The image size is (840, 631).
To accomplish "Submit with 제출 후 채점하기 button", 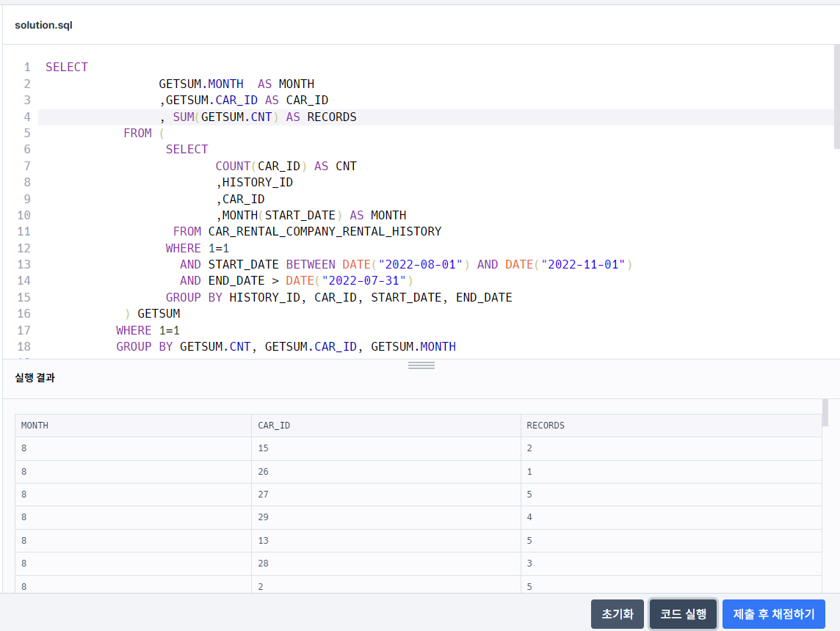I will [x=774, y=614].
